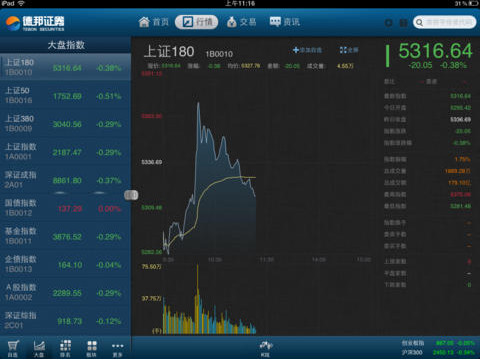Image resolution: width=480 pixels, height=360 pixels.
Task: Open the 大盘 chart icon in bottom bar
Action: [39, 348]
